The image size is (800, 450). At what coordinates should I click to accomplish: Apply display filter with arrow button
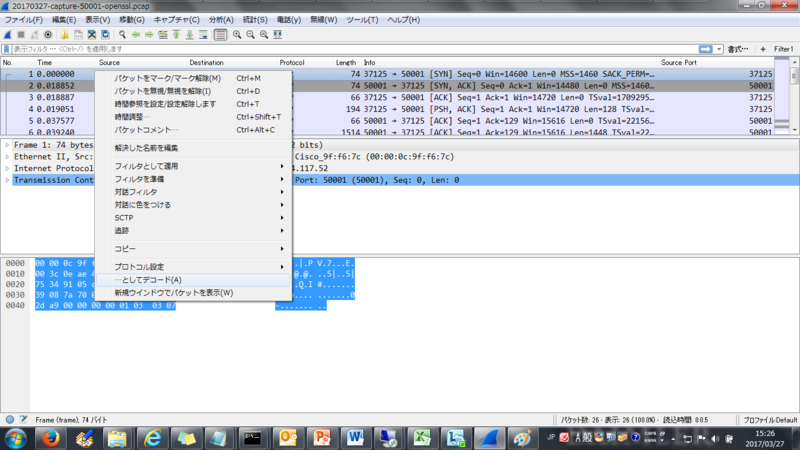[x=706, y=49]
